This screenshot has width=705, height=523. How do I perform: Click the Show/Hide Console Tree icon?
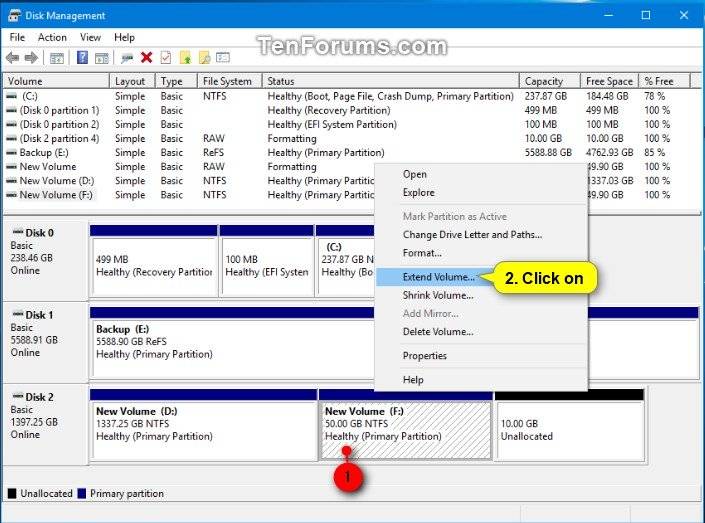point(57,58)
